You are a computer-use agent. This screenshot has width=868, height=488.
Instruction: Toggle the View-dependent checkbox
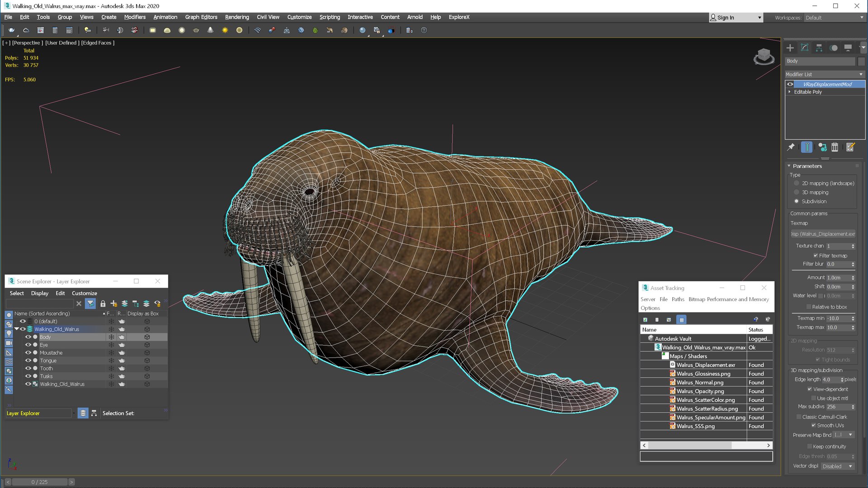[810, 389]
